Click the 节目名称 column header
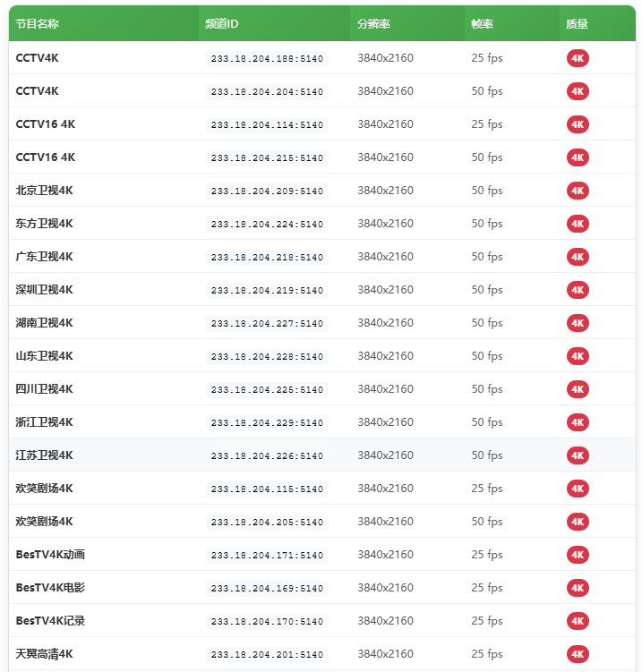This screenshot has width=642, height=672. pyautogui.click(x=38, y=24)
